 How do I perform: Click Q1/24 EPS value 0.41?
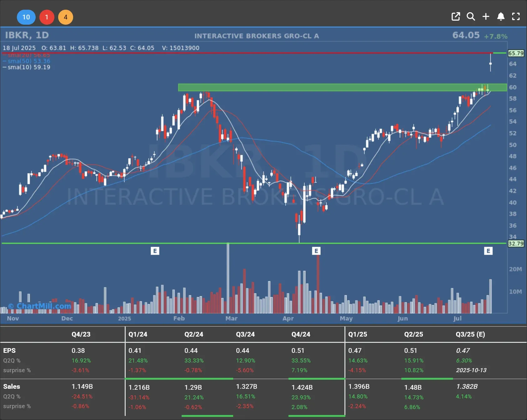[135, 351]
